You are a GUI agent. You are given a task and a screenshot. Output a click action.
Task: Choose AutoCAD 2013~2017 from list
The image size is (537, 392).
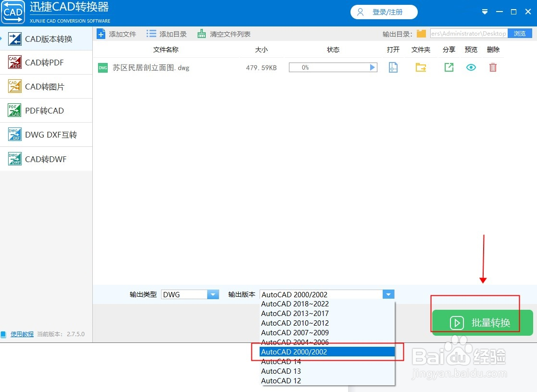coord(327,314)
